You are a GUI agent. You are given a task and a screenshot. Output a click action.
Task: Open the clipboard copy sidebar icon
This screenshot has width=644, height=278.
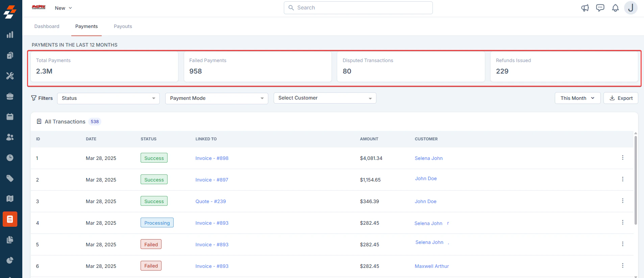pyautogui.click(x=10, y=55)
